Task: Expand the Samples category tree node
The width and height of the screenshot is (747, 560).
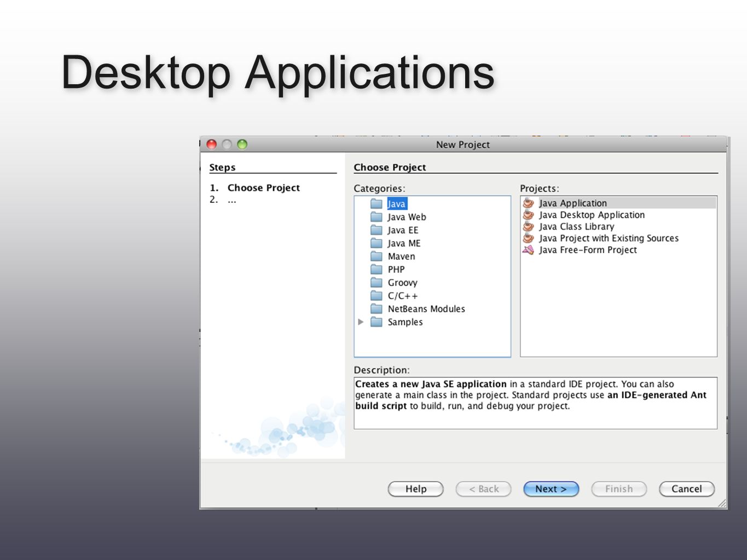Action: point(361,322)
